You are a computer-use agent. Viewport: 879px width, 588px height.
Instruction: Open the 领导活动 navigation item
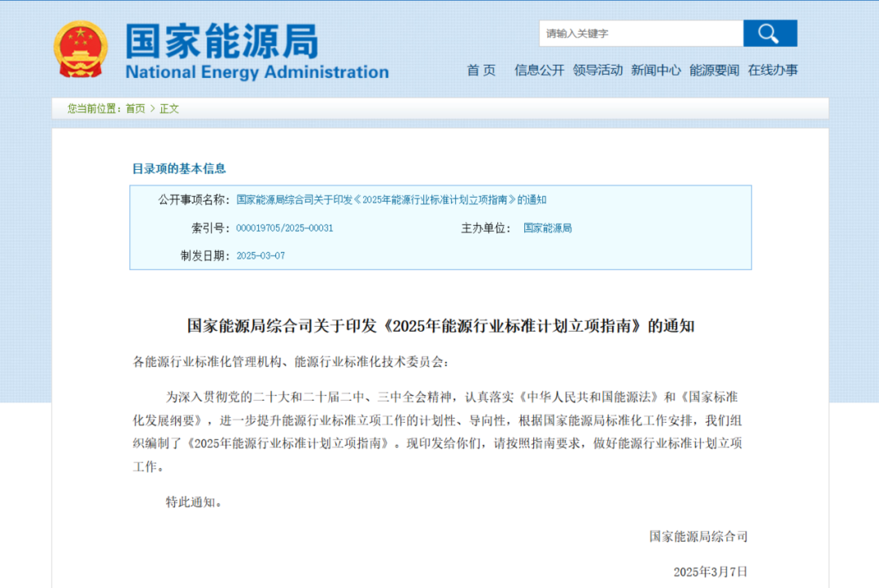point(597,70)
